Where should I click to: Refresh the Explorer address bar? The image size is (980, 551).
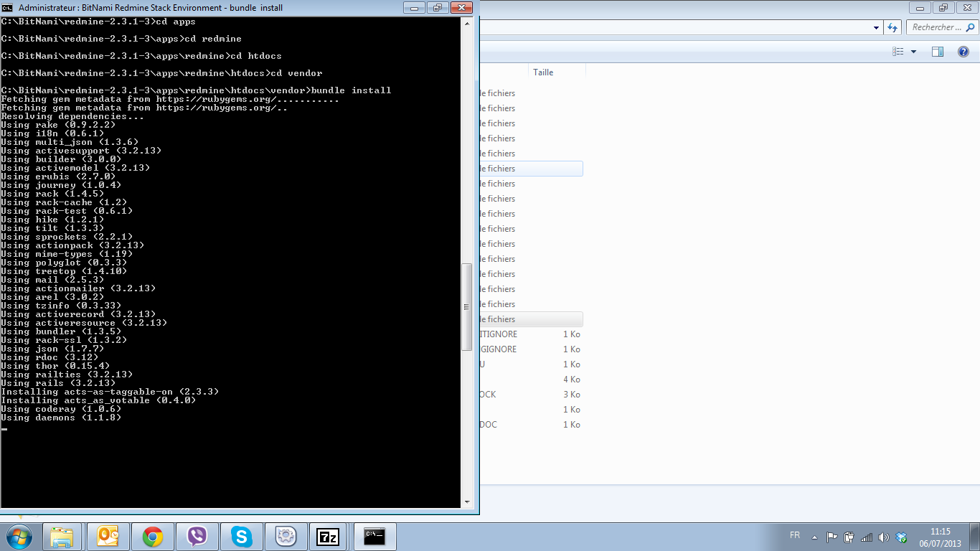click(x=892, y=27)
